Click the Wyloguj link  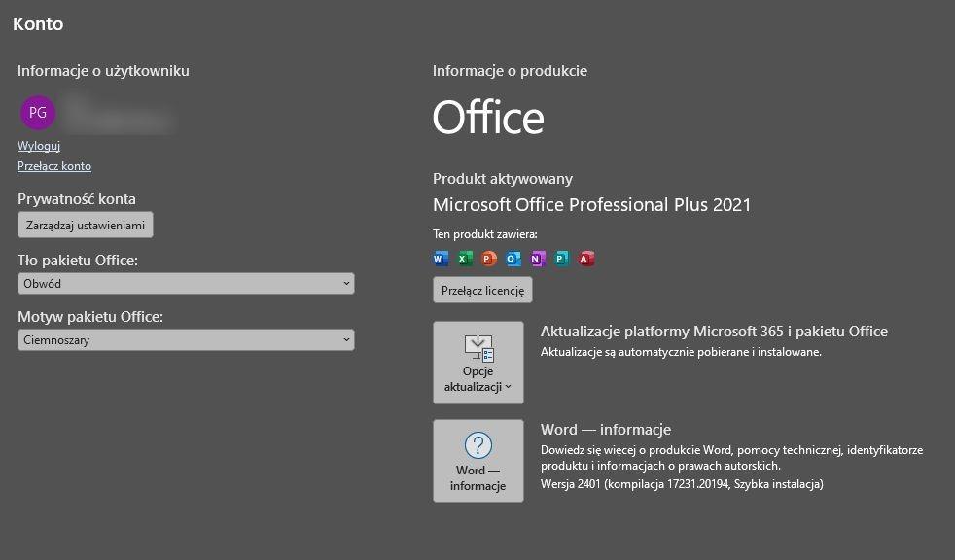click(39, 146)
